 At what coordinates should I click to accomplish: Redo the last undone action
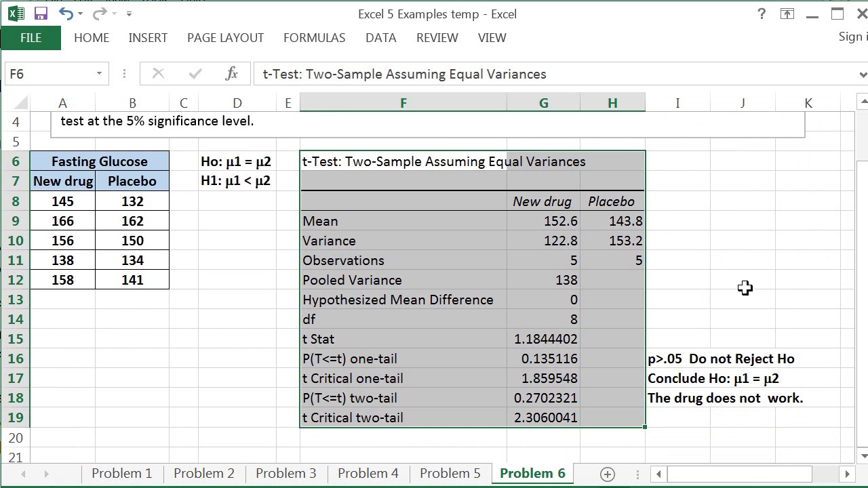point(100,14)
